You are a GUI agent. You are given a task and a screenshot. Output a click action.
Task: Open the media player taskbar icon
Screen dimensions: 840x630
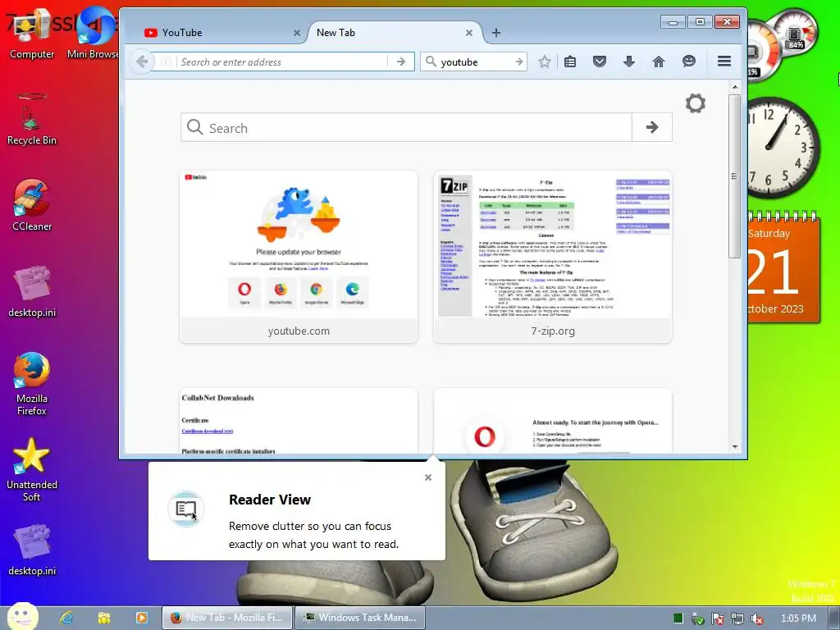tap(141, 618)
